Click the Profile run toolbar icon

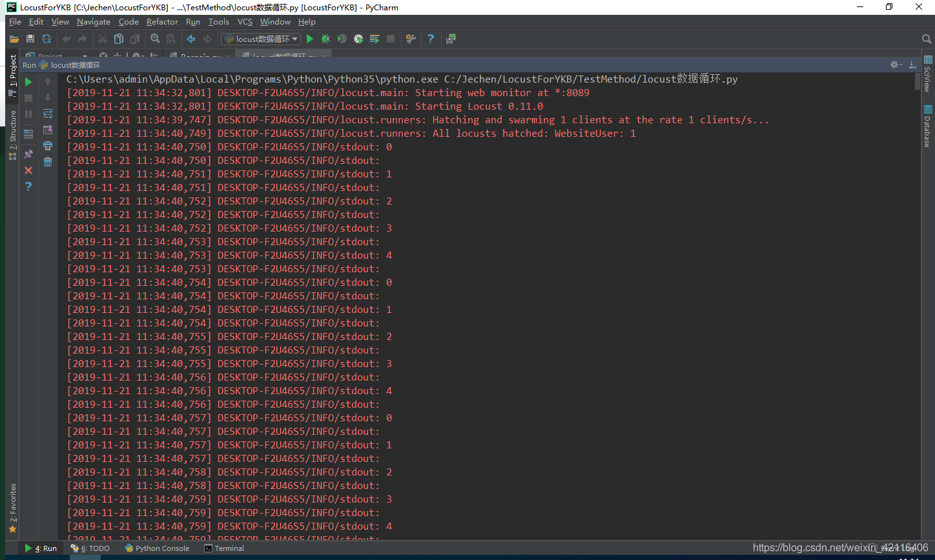click(x=358, y=39)
